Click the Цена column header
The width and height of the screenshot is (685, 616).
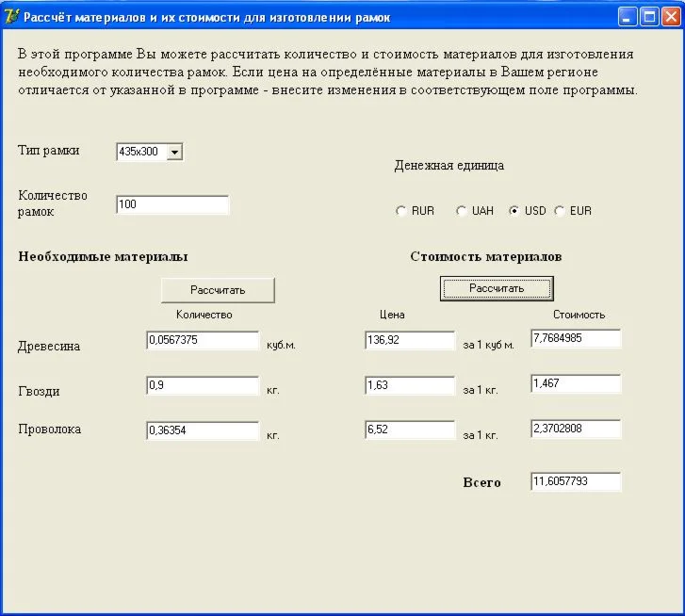coord(392,315)
